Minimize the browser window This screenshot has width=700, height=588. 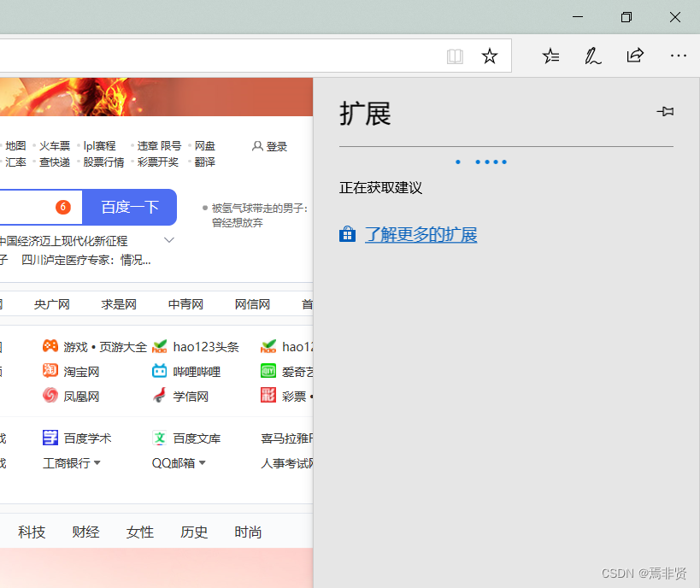point(578,17)
